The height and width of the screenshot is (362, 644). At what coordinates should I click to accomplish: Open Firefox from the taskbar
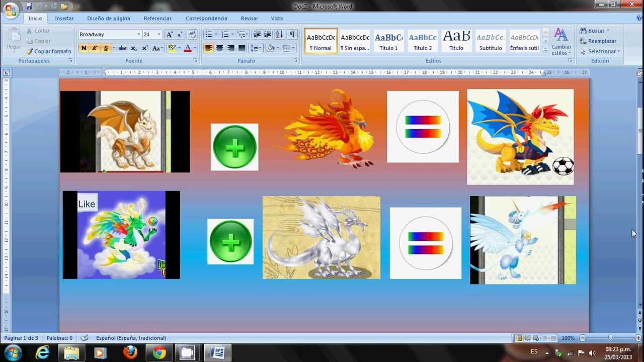pyautogui.click(x=130, y=353)
